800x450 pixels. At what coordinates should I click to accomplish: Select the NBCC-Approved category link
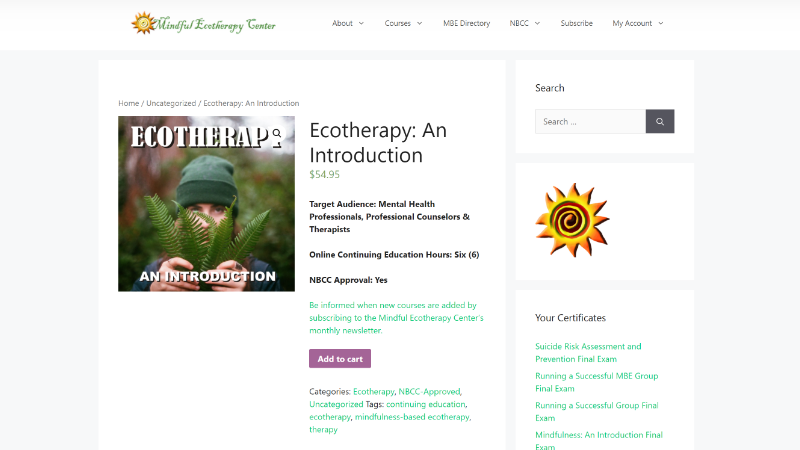click(430, 391)
